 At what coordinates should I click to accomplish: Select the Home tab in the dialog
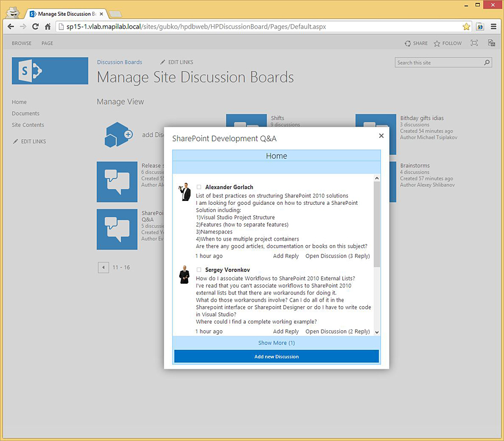[277, 156]
